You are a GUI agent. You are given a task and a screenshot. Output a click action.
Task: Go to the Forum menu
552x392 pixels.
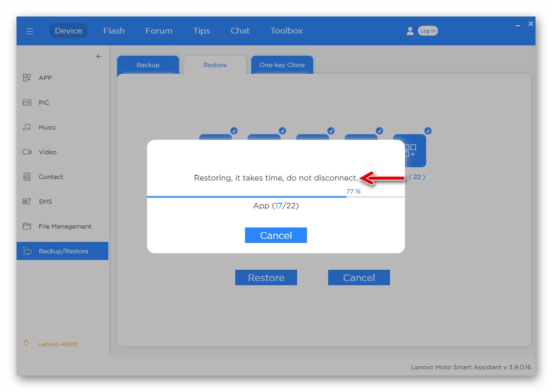pos(159,30)
